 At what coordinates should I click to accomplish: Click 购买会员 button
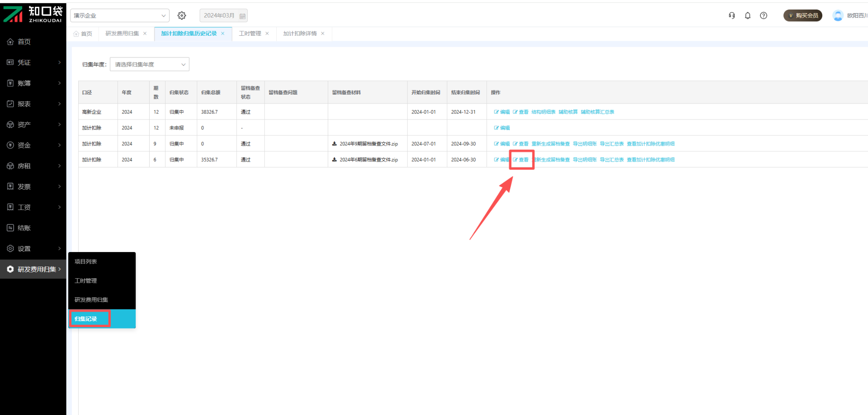tap(803, 16)
